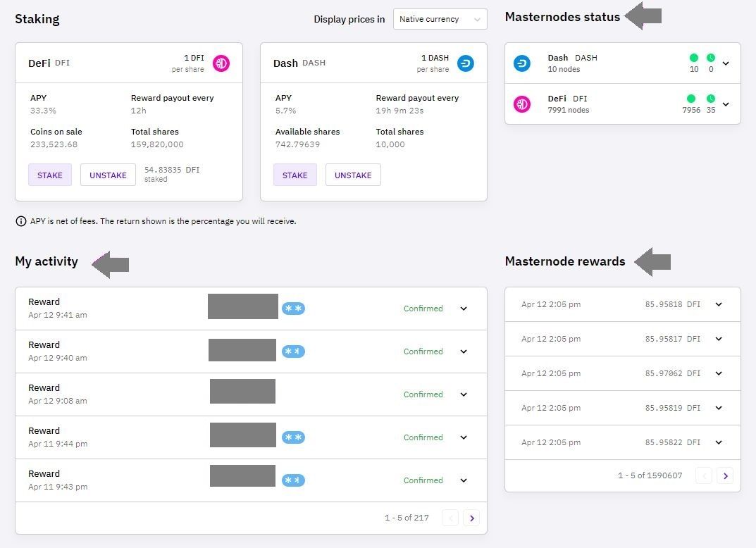Expand the Apr 12 9:08 am reward entry
Image resolution: width=756 pixels, height=548 pixels.
(464, 394)
